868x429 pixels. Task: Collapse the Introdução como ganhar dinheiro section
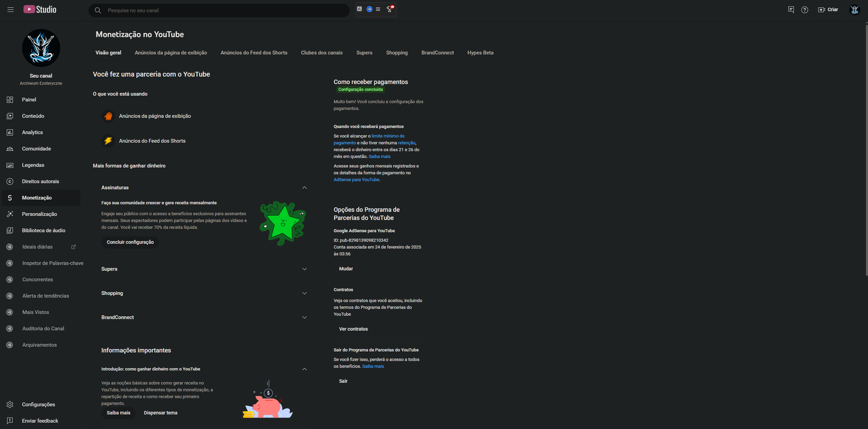point(304,369)
